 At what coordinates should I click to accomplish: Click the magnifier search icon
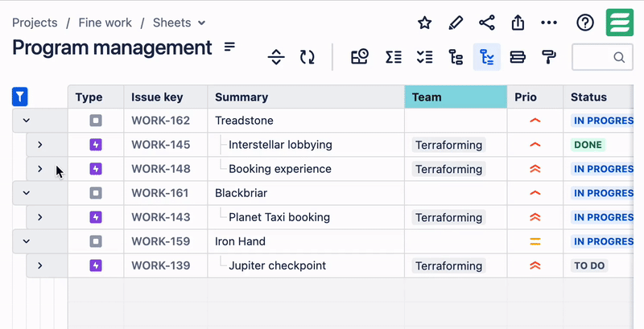619,57
